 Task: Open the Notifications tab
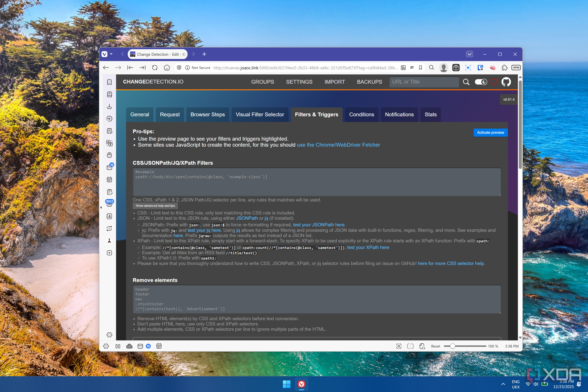(399, 115)
